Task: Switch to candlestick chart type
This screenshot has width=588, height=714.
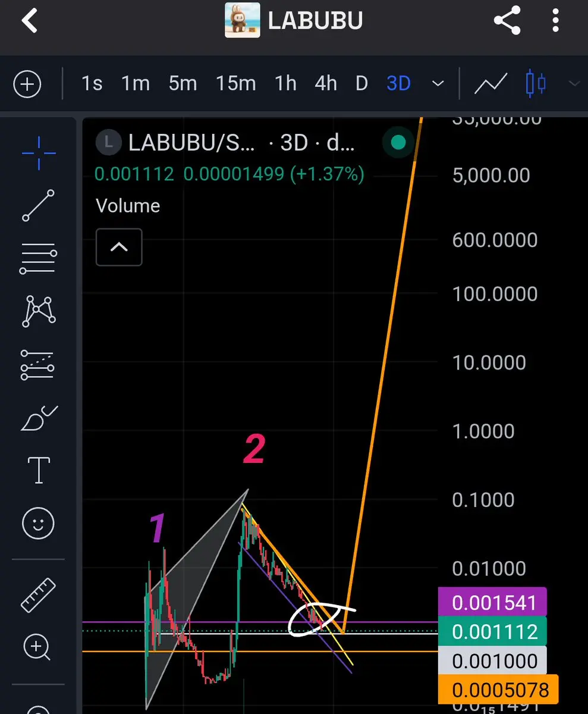Action: click(536, 84)
